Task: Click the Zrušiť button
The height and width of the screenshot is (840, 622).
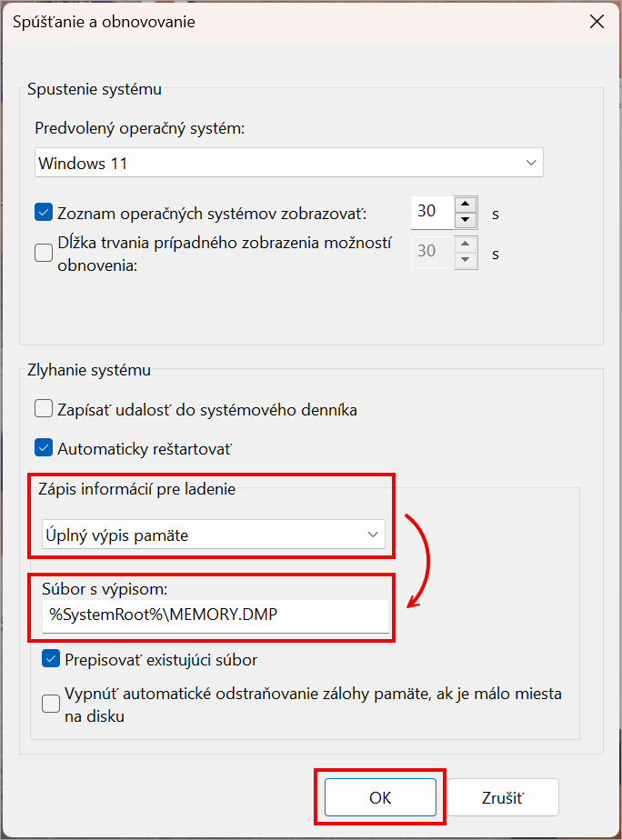Action: click(x=503, y=797)
